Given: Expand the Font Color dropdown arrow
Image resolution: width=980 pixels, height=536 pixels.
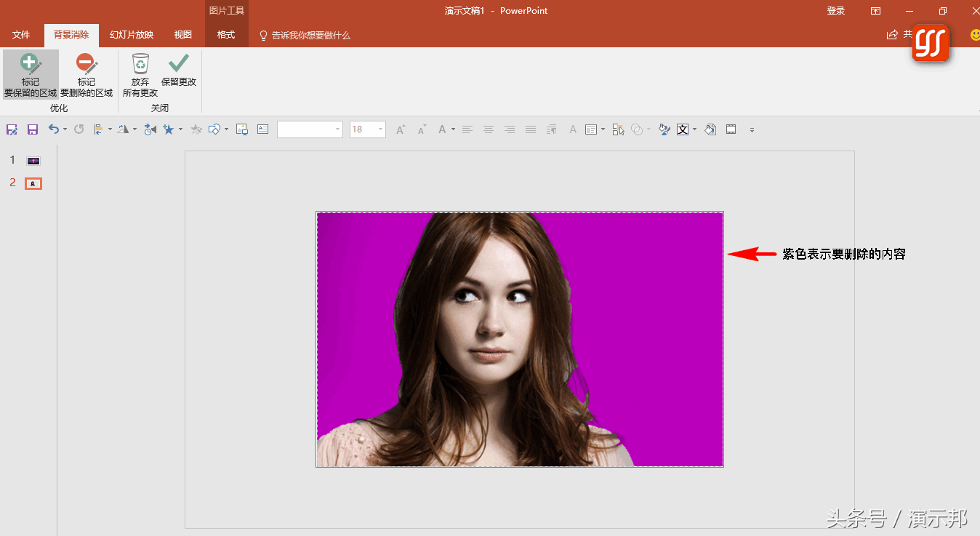Looking at the screenshot, I should (453, 129).
